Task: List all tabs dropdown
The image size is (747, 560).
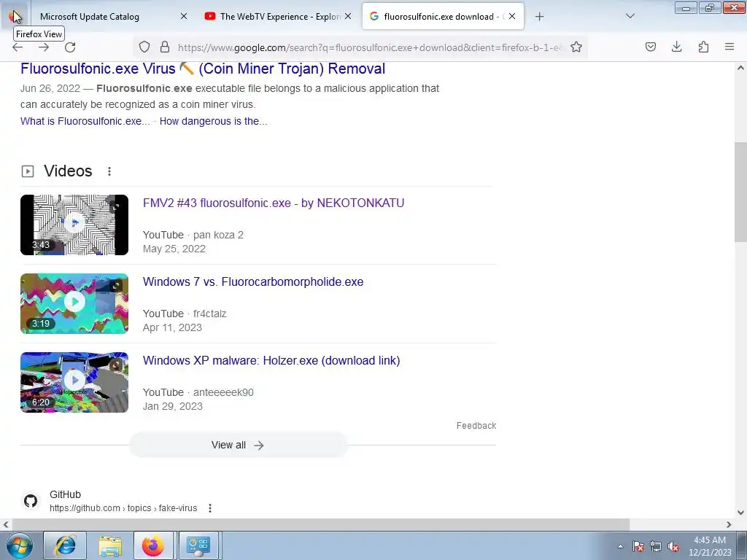Action: point(630,16)
